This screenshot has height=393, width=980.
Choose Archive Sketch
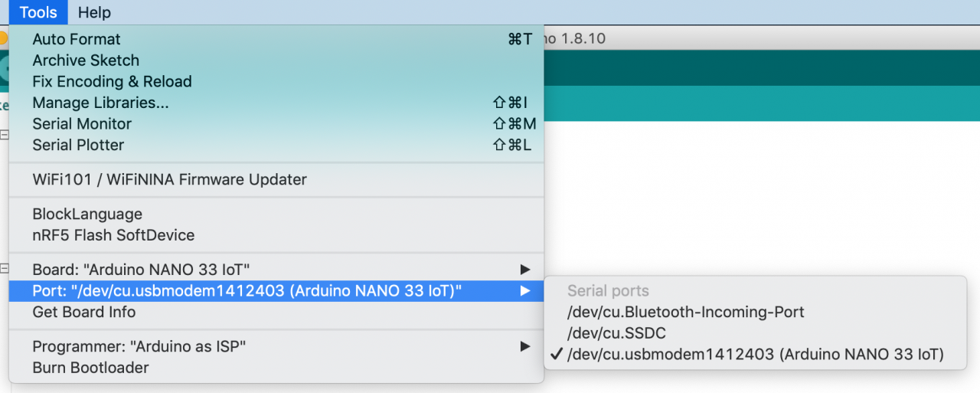pos(86,61)
